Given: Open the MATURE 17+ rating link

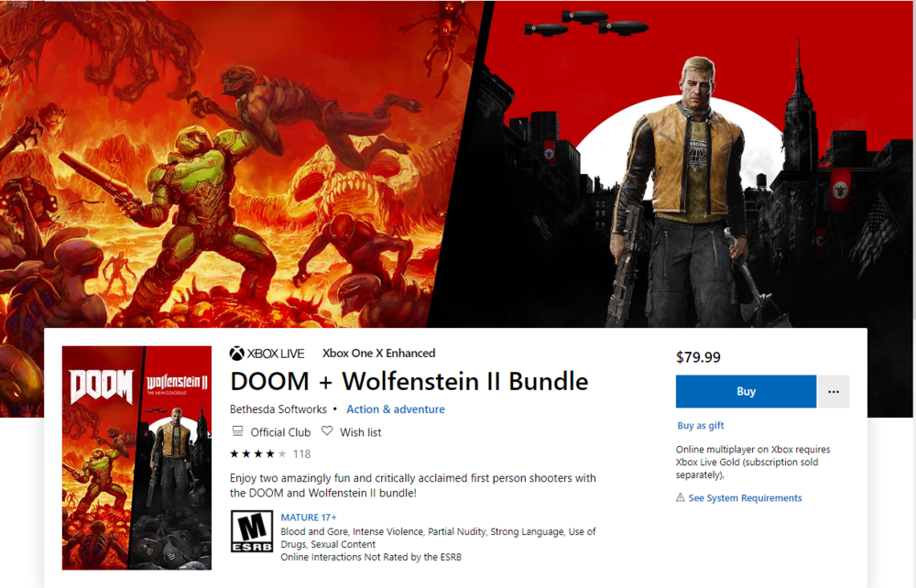Looking at the screenshot, I should coord(309,517).
